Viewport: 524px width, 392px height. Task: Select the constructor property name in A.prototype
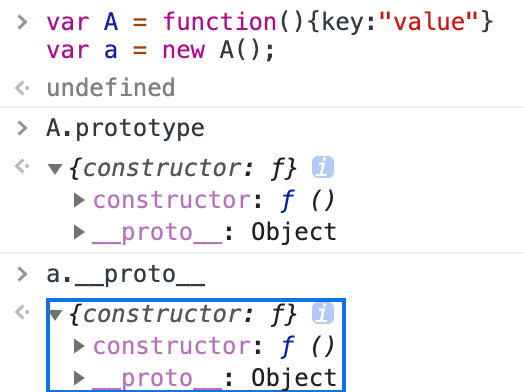coord(172,200)
